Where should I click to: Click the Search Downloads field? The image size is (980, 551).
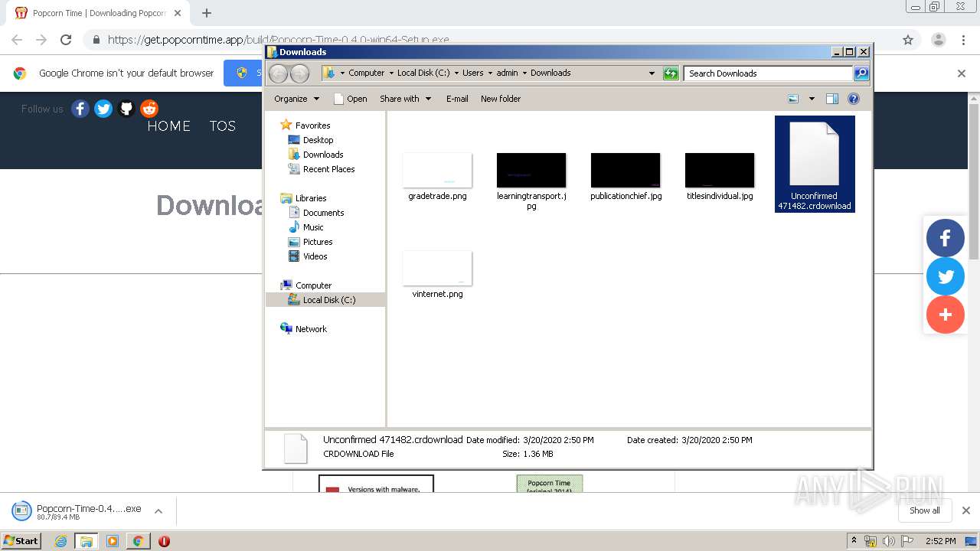click(768, 73)
